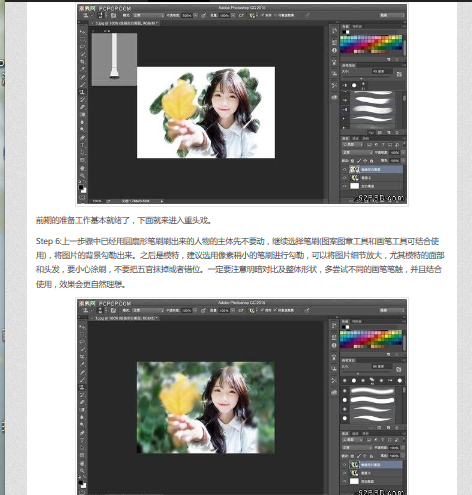The height and width of the screenshot is (495, 472).
Task: Select the Hand tool in the first Photoshop screenshot
Action: pyautogui.click(x=82, y=168)
